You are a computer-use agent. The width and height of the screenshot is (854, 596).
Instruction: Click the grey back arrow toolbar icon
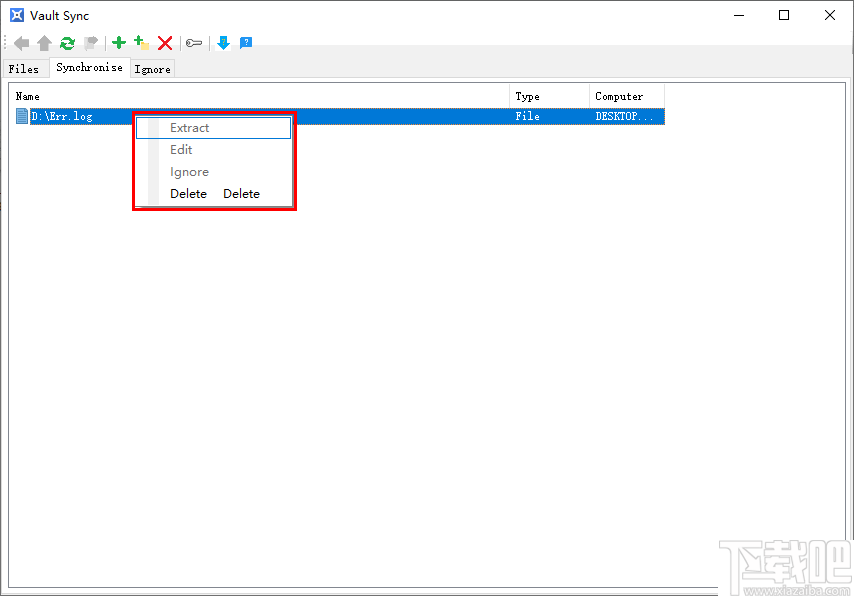pos(21,43)
